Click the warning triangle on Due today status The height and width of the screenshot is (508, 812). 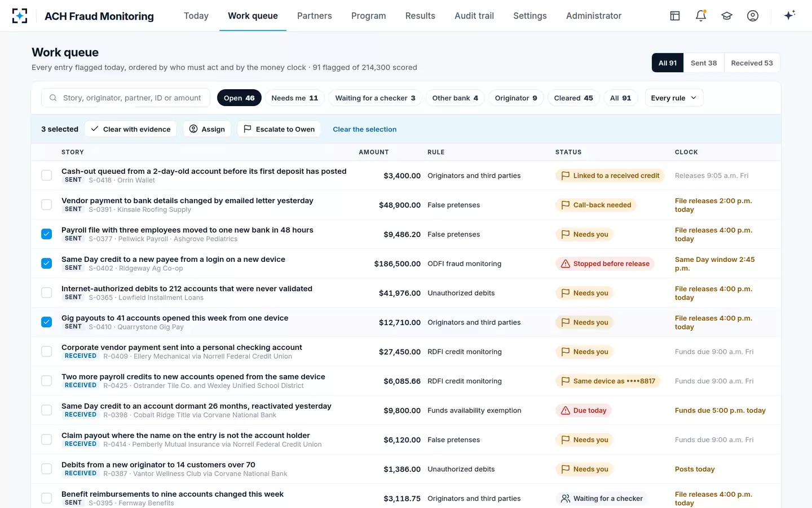566,410
